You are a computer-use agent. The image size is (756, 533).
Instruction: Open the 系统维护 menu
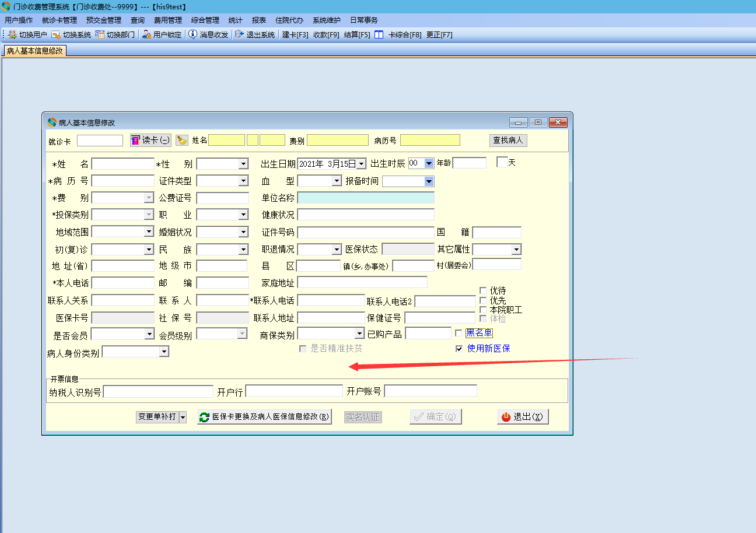click(327, 20)
